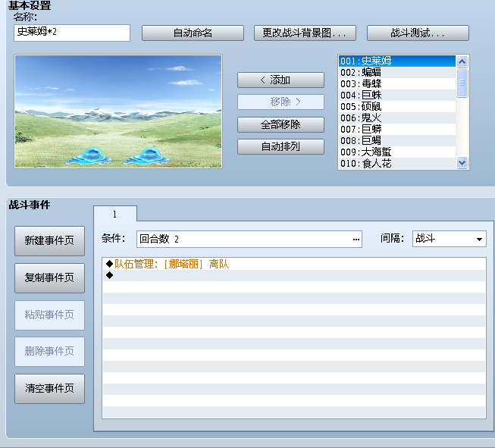Select 001:史莱姆 in enemy list
Viewport: 495px width, 448px height.
click(x=397, y=61)
